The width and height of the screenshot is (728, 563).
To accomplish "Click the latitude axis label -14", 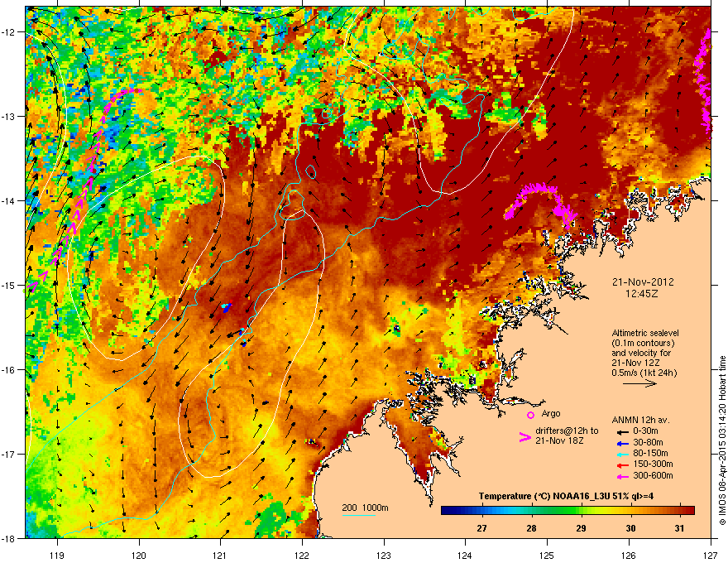I will [9, 200].
